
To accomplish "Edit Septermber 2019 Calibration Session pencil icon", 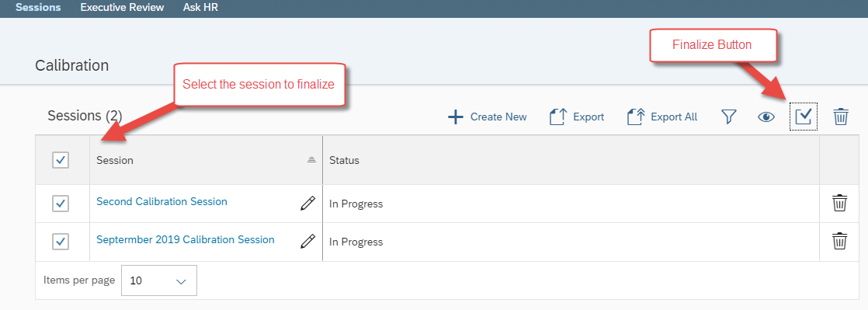I will (307, 242).
